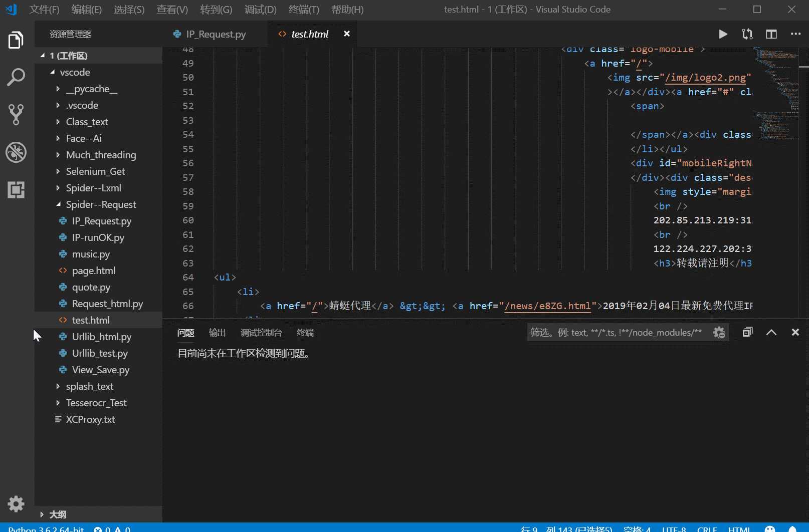Switch to the 调试控制台 panel tab
Image resolution: width=809 pixels, height=532 pixels.
coord(261,333)
